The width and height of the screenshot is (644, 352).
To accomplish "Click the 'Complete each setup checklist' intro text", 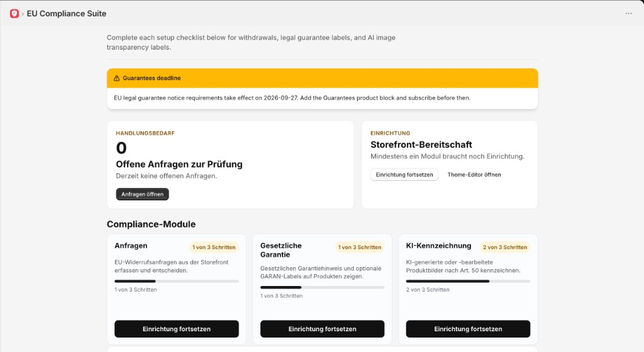I will tap(251, 42).
